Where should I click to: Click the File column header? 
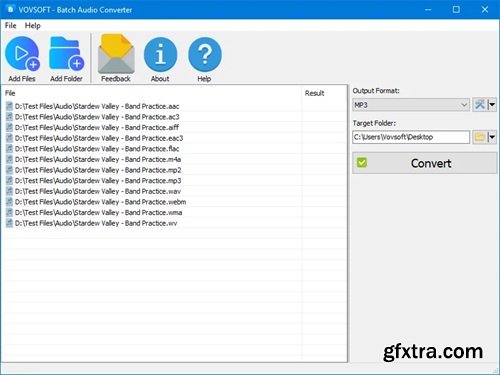point(152,93)
